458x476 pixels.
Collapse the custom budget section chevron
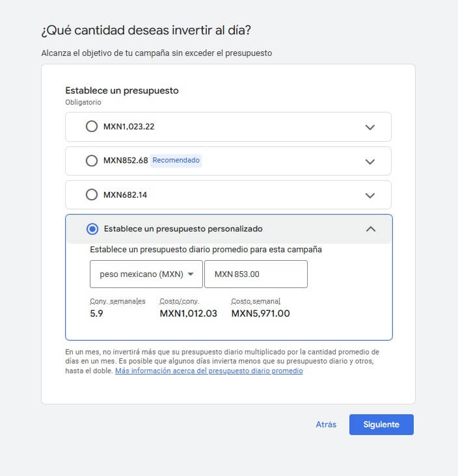pyautogui.click(x=370, y=229)
